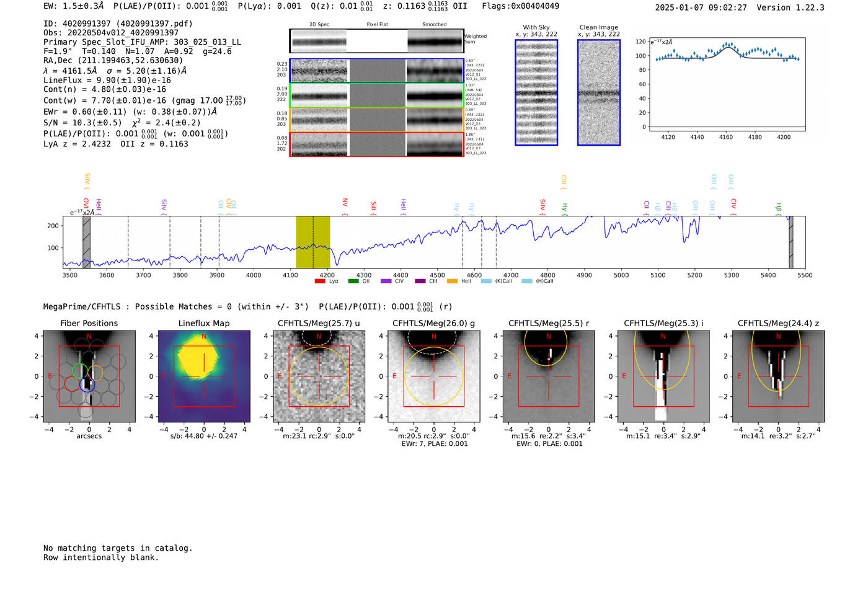This screenshot has width=868, height=591.
Task: Click the 'EW: 1.5±0.3Å' header value
Action: point(73,6)
